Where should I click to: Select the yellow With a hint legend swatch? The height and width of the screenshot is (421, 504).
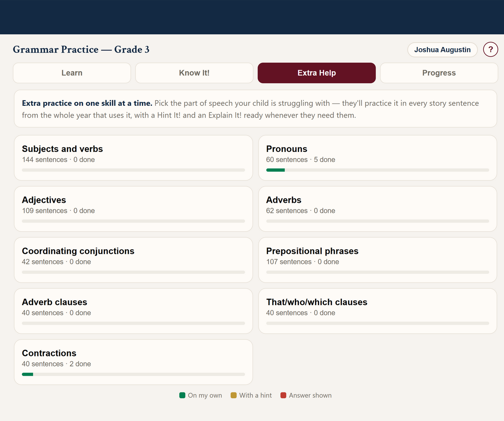[x=234, y=395]
